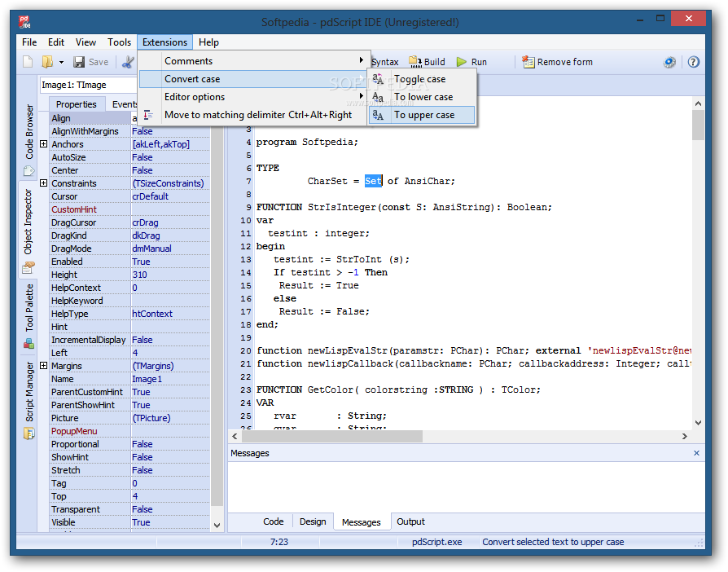Click the Height value 310
The image size is (728, 572).
coord(170,275)
